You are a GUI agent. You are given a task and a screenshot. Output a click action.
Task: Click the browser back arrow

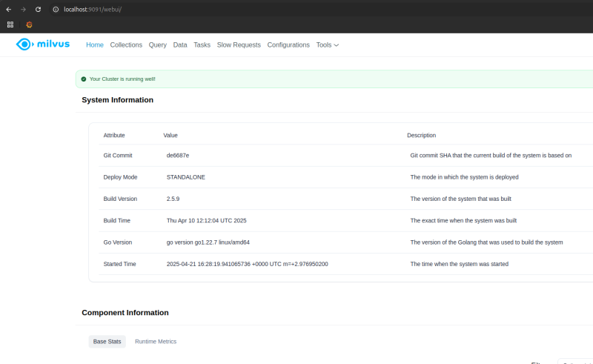(x=8, y=9)
